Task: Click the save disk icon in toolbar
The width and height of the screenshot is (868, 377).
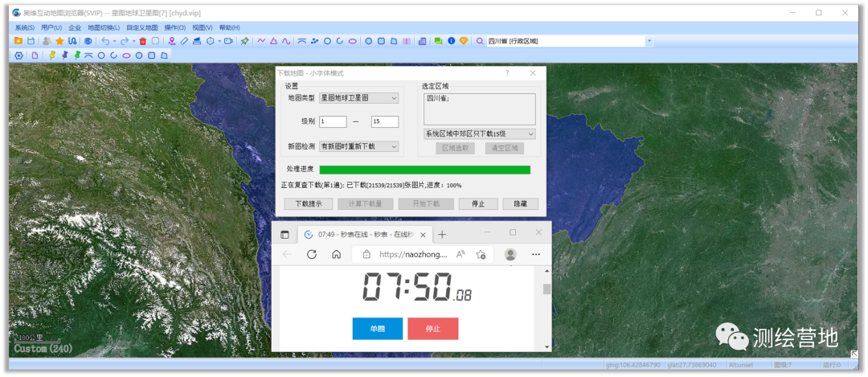Action: [x=31, y=40]
